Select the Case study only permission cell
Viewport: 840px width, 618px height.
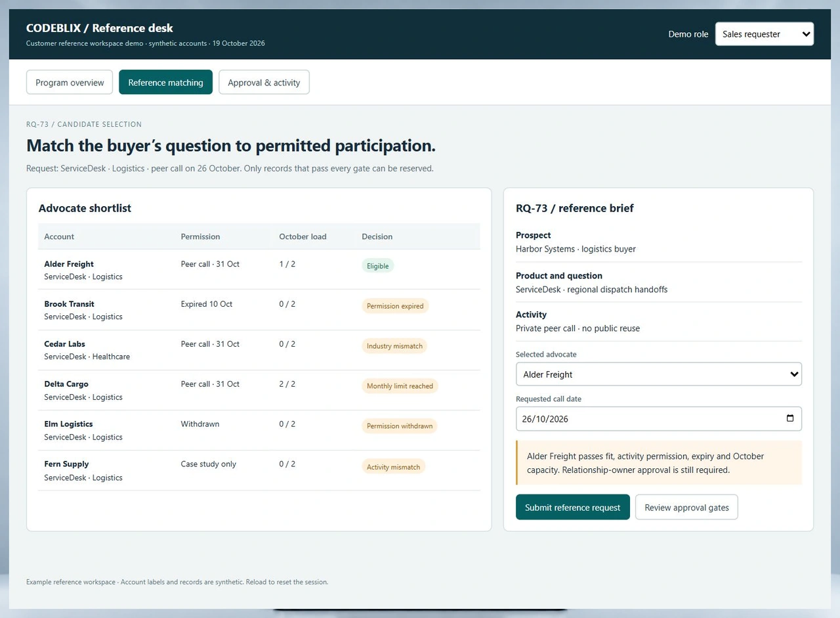pyautogui.click(x=209, y=464)
